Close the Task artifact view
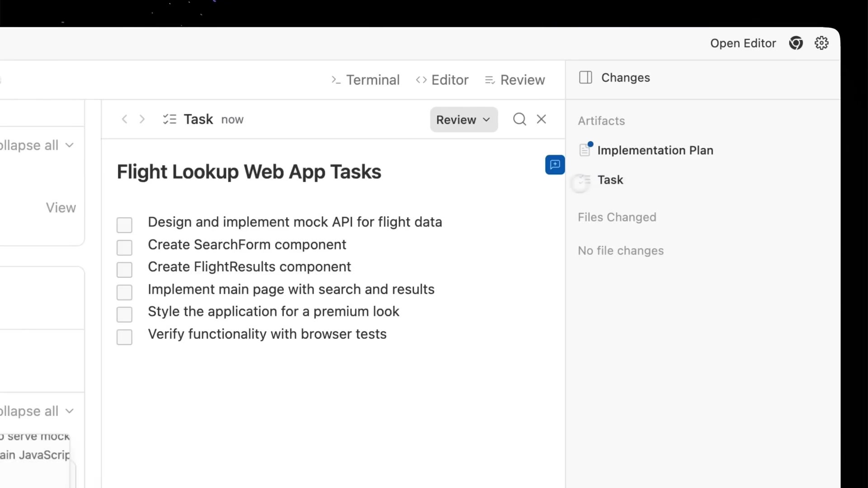 tap(541, 119)
